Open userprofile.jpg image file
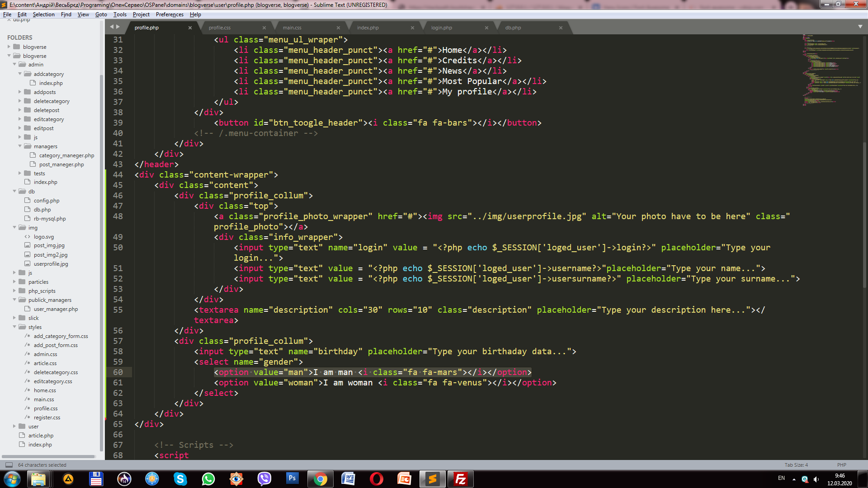 click(51, 264)
